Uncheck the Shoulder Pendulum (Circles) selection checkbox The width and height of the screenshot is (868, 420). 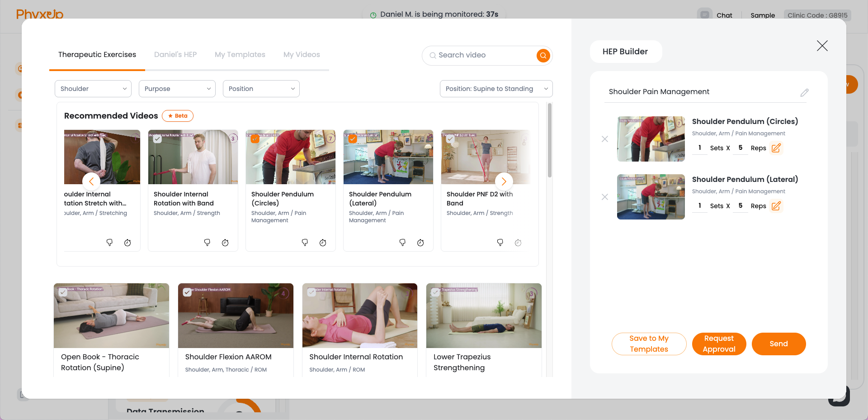[254, 139]
